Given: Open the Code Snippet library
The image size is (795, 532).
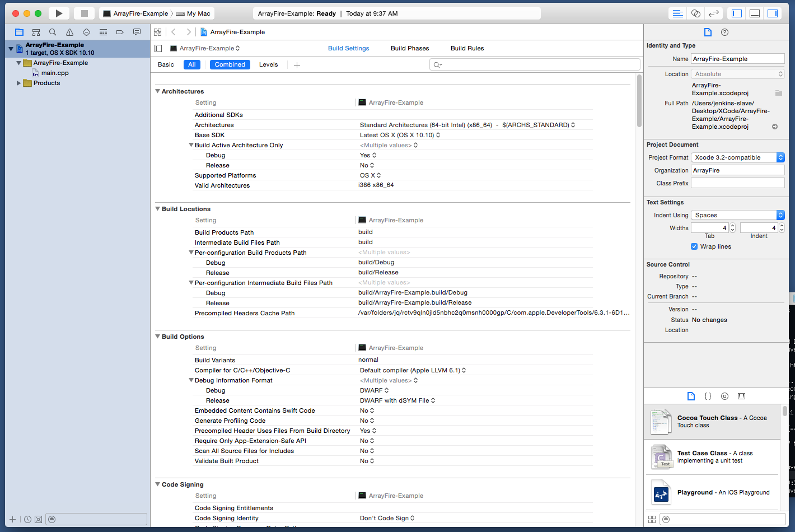Looking at the screenshot, I should [x=708, y=396].
